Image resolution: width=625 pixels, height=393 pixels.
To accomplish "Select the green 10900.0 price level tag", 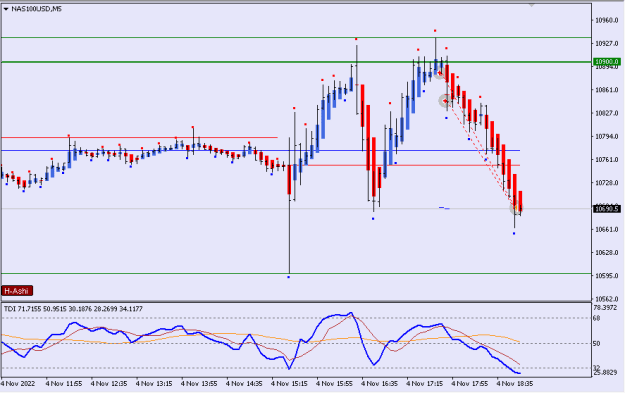I will click(x=607, y=62).
